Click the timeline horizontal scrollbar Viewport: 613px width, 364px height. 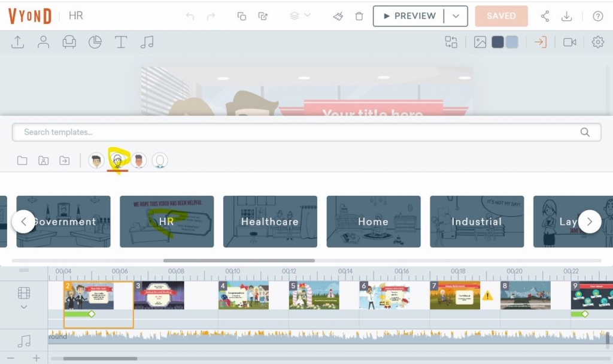click(100, 359)
